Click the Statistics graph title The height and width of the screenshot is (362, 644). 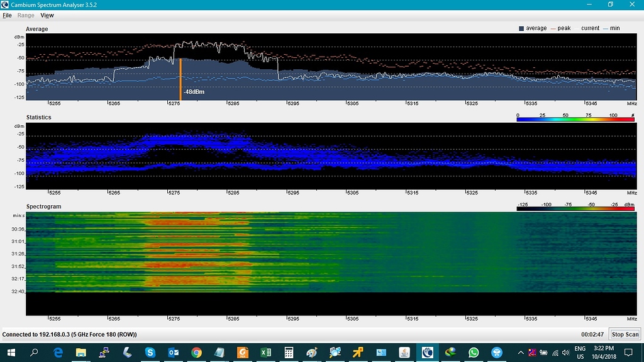[x=38, y=117]
